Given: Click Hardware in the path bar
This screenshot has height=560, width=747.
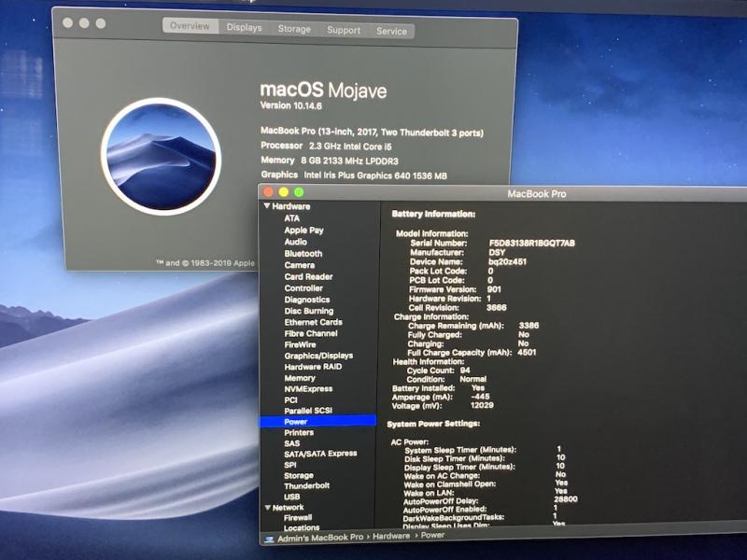Looking at the screenshot, I should pos(391,536).
